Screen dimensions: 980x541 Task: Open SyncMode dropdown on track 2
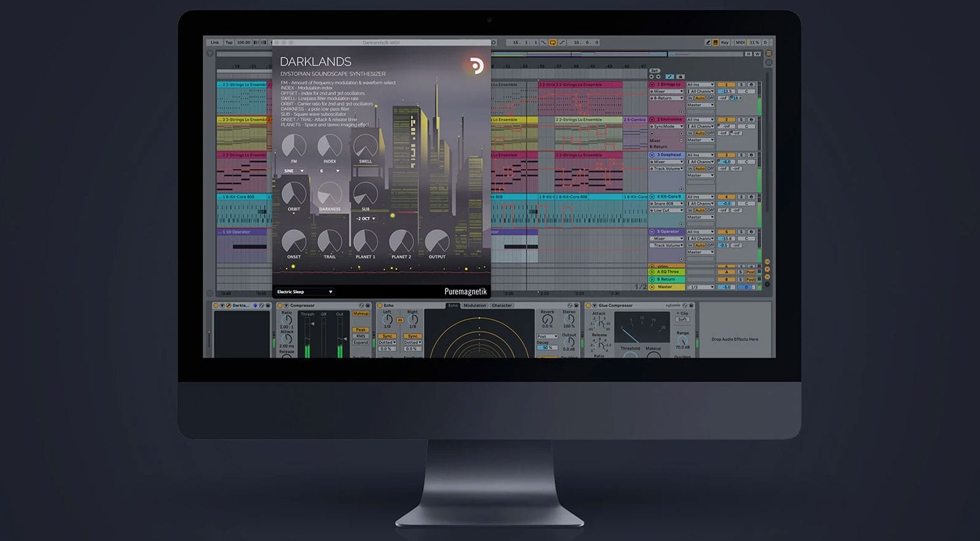(666, 127)
